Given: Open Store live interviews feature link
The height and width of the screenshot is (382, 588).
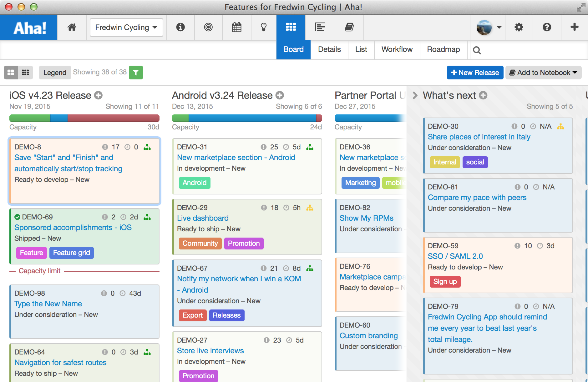Looking at the screenshot, I should point(210,351).
